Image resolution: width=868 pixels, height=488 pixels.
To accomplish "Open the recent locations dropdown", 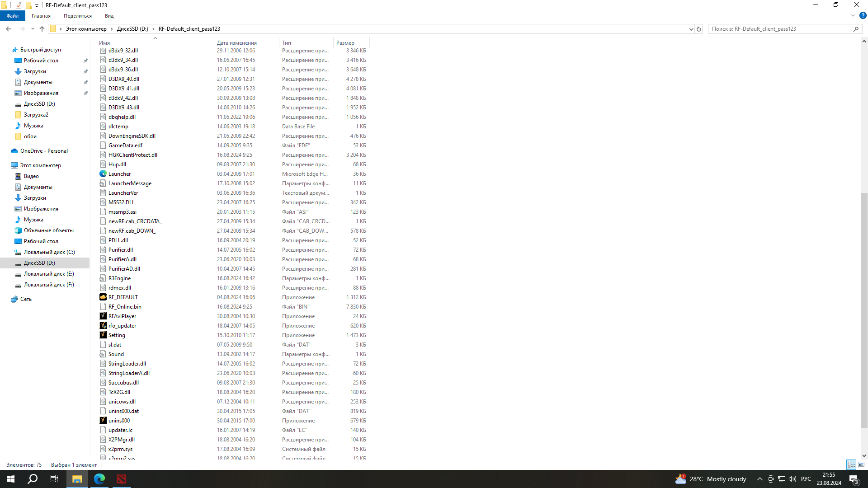I will coord(33,29).
